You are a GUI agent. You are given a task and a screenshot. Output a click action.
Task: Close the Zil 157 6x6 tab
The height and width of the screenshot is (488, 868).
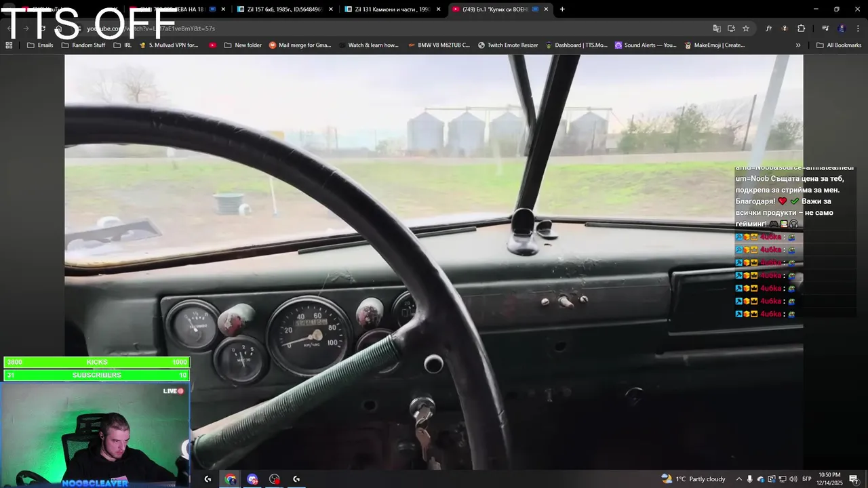point(331,9)
